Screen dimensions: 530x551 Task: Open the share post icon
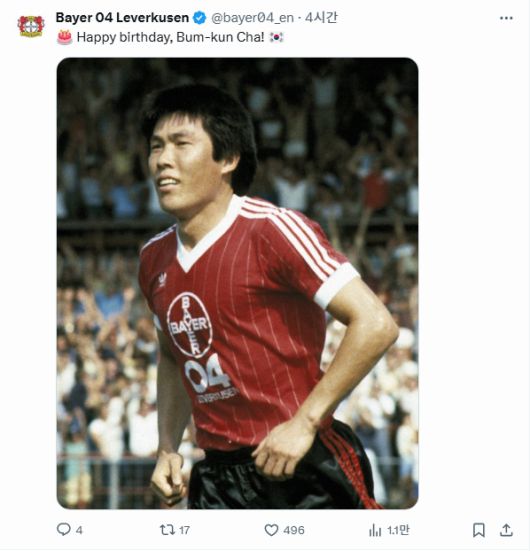point(506,530)
